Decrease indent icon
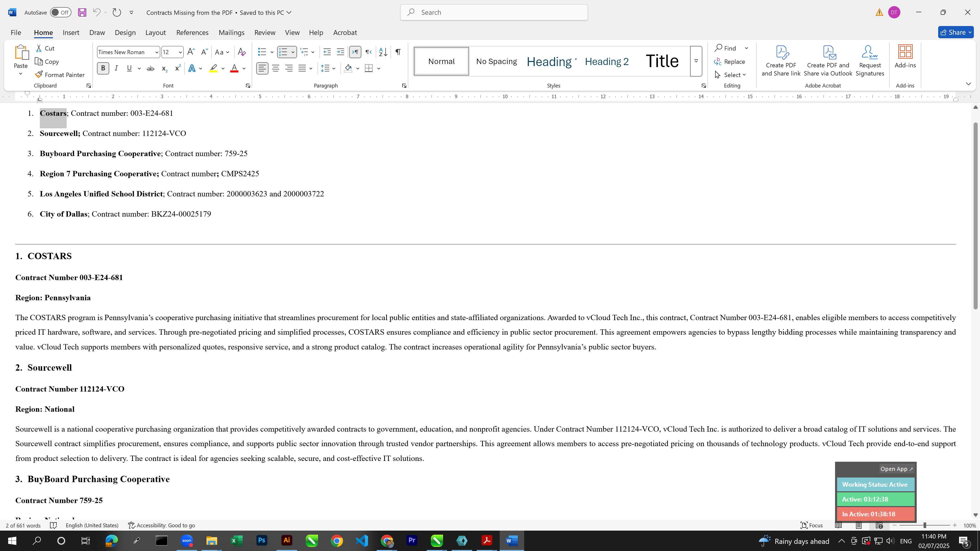The height and width of the screenshot is (551, 980). pyautogui.click(x=327, y=52)
